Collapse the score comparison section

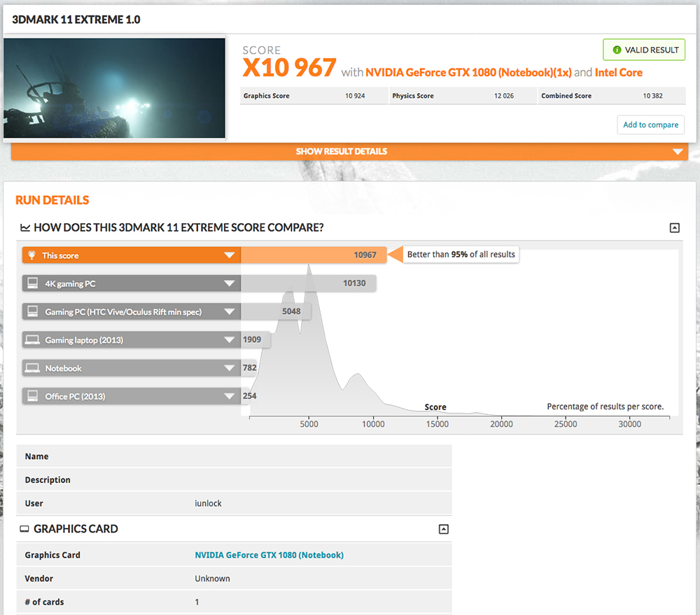click(x=675, y=228)
